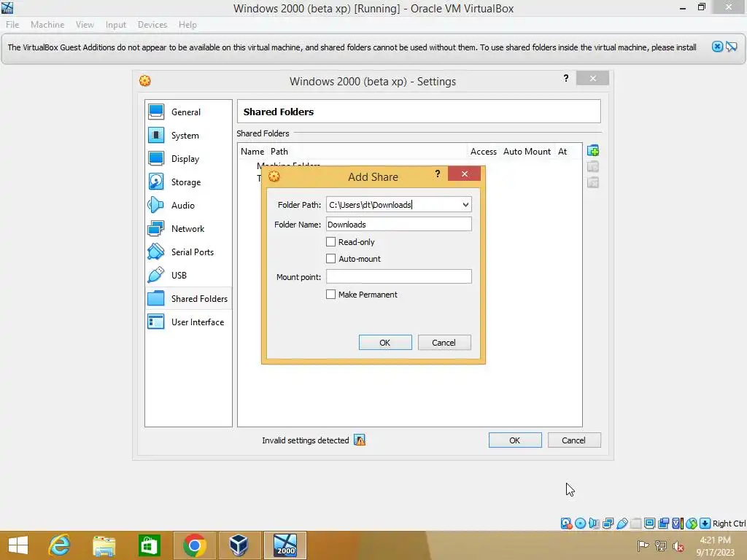
Task: Click the Name column header
Action: [x=252, y=152]
